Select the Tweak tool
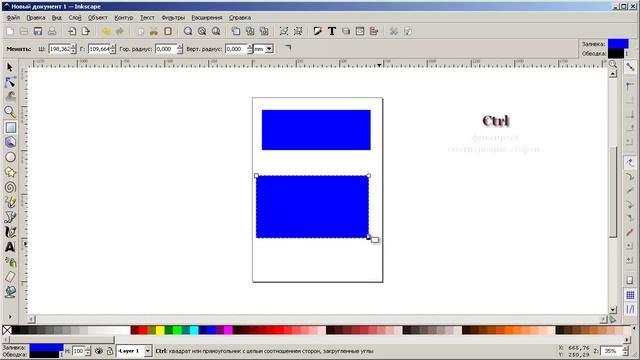This screenshot has height=360, width=640. click(10, 97)
